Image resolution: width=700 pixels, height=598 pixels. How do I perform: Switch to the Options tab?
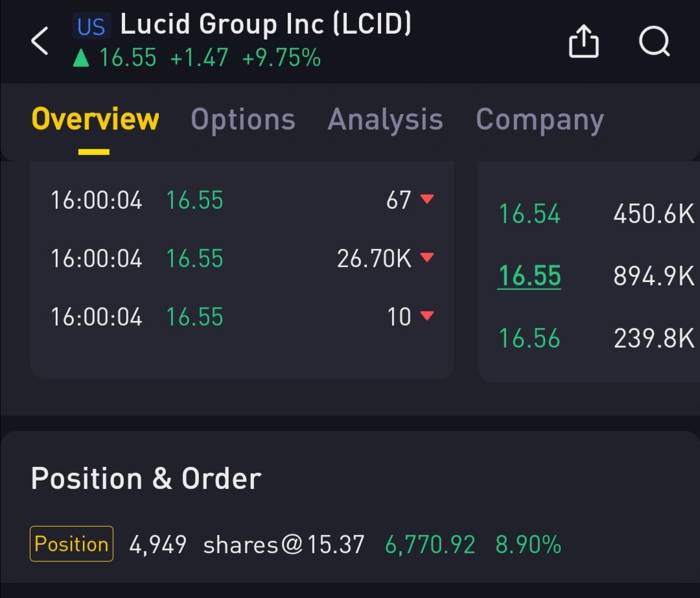pyautogui.click(x=243, y=120)
